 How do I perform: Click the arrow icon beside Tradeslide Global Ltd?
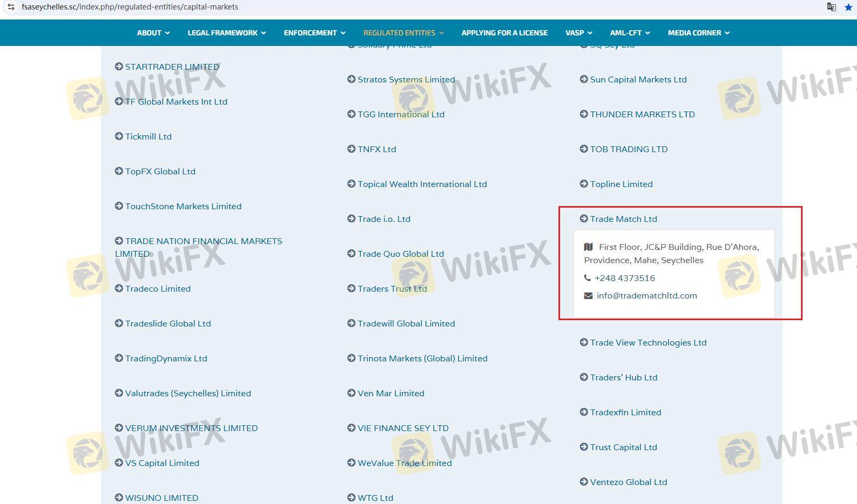click(x=119, y=323)
